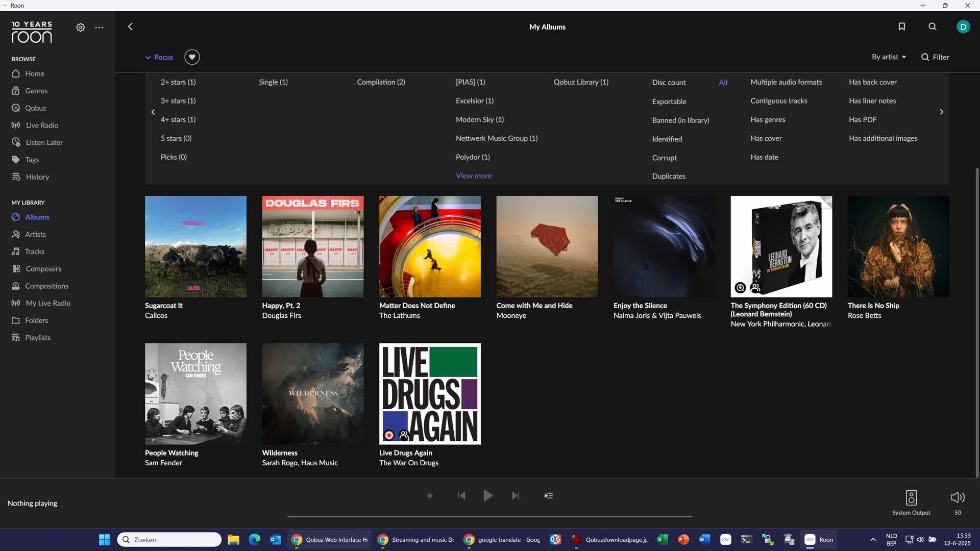Open Live Radio in sidebar
Screen dimensions: 980x551
pyautogui.click(x=42, y=126)
